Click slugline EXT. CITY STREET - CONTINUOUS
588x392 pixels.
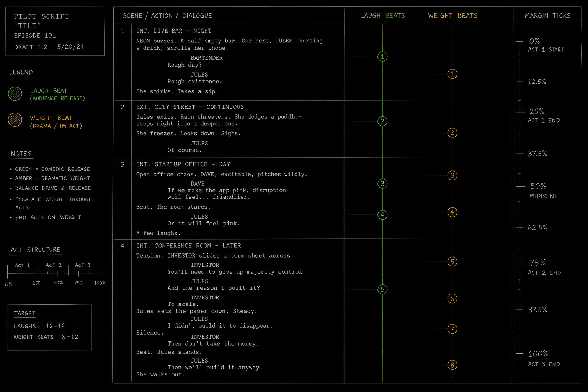click(x=190, y=107)
